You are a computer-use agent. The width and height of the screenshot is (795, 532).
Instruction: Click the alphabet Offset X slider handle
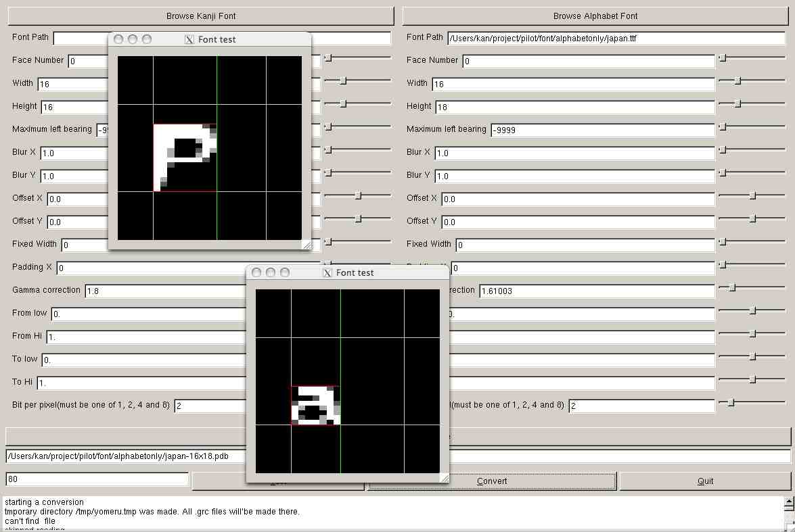coord(752,196)
